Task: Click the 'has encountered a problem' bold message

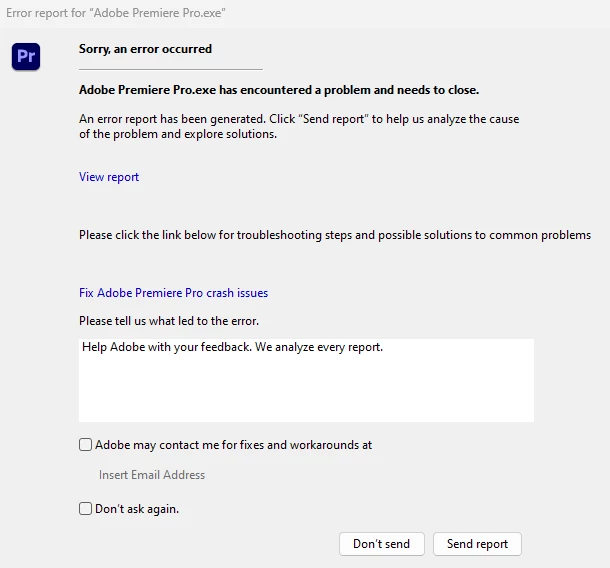Action: 279,90
